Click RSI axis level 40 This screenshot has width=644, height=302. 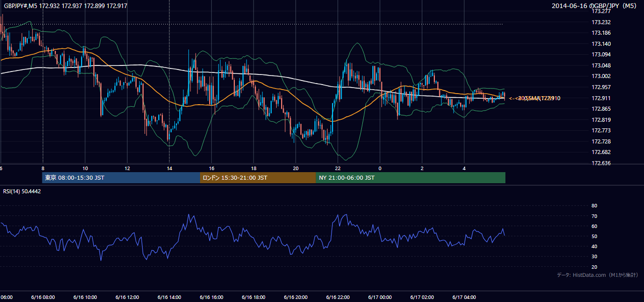point(594,246)
